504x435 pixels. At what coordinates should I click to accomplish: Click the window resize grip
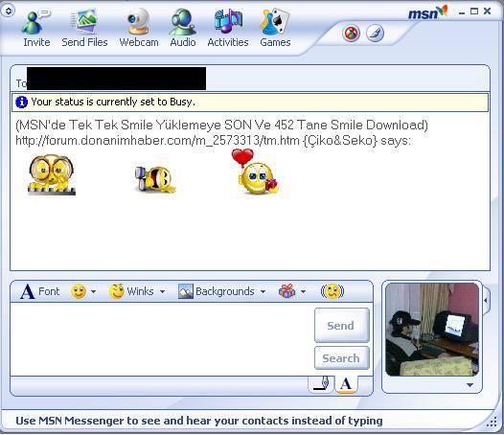tap(492, 423)
